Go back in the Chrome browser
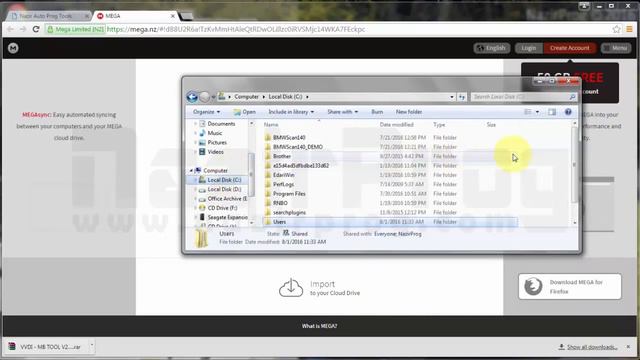The width and height of the screenshot is (640, 360). click(10, 29)
